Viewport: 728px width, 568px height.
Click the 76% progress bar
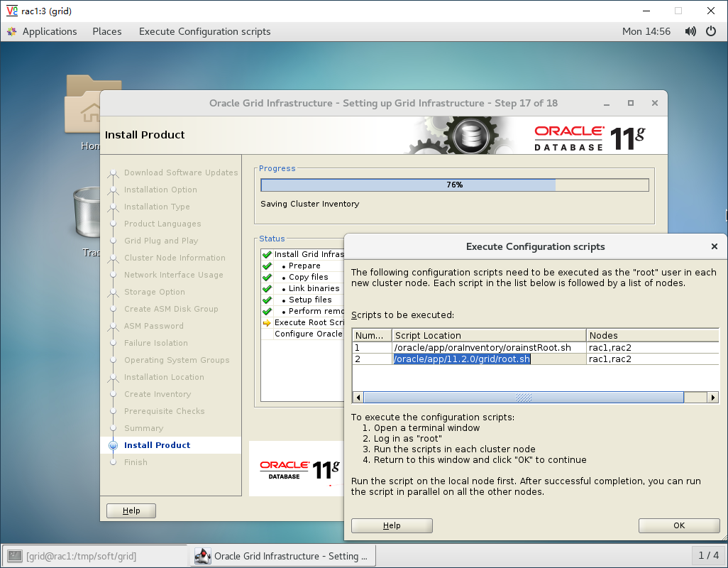coord(455,185)
